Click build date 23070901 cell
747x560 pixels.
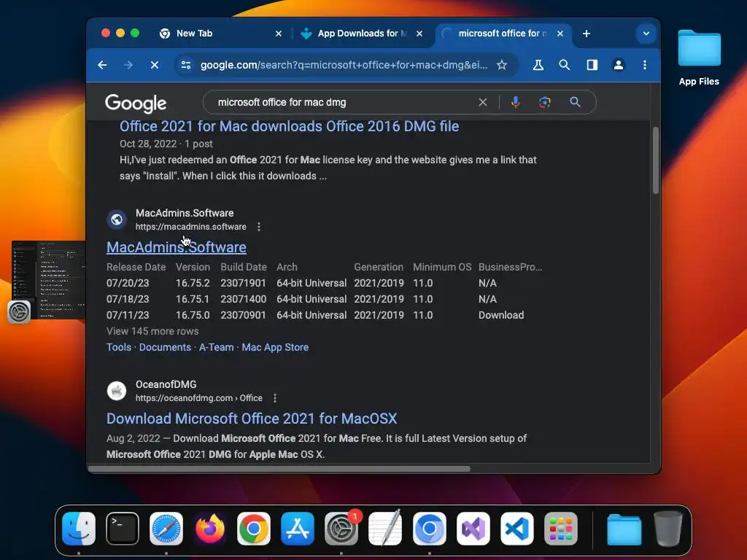243,315
